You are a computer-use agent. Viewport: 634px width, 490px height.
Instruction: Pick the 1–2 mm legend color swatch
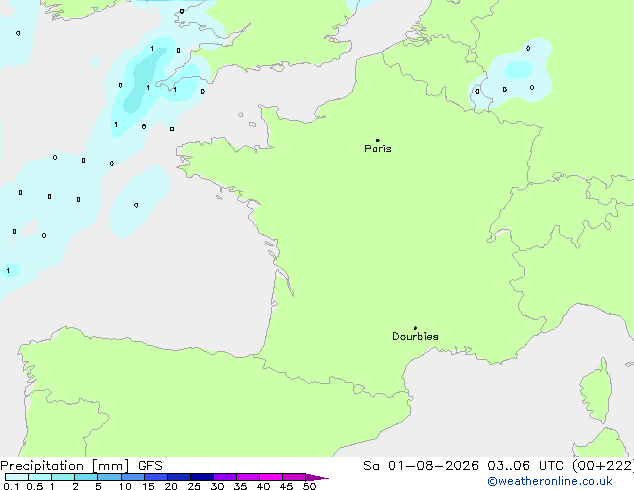[63, 477]
